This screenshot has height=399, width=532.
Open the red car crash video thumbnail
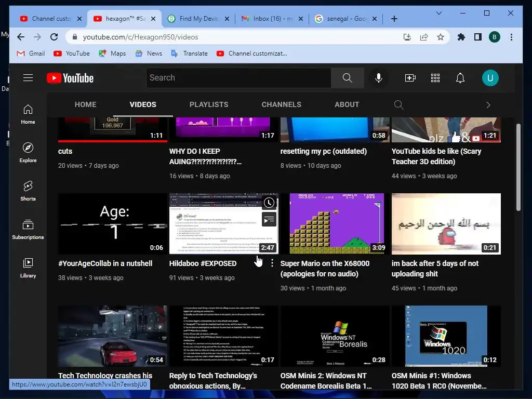(113, 336)
